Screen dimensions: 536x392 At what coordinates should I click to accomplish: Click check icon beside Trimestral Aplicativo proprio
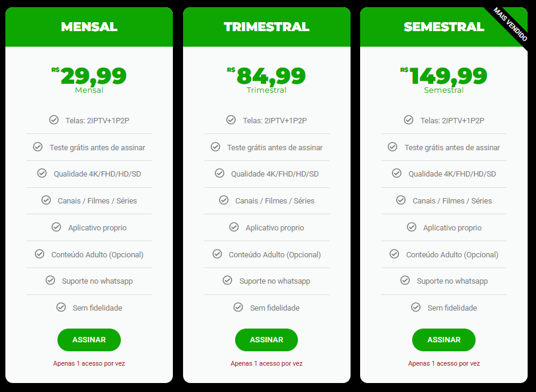[x=234, y=227]
